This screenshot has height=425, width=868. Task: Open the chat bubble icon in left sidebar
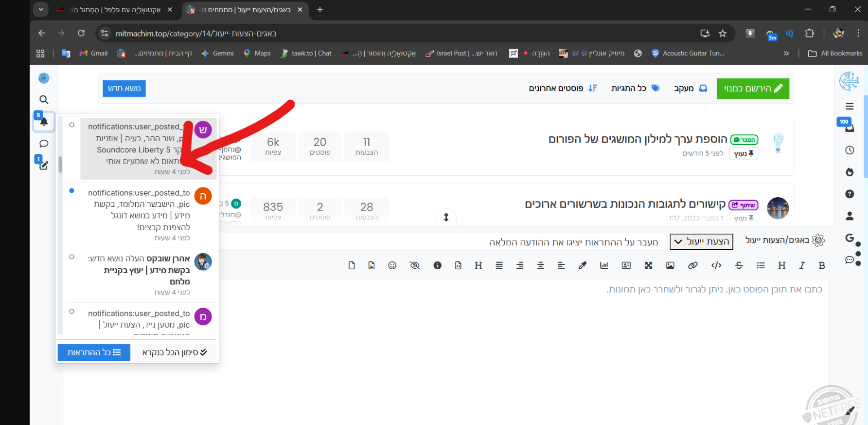44,144
